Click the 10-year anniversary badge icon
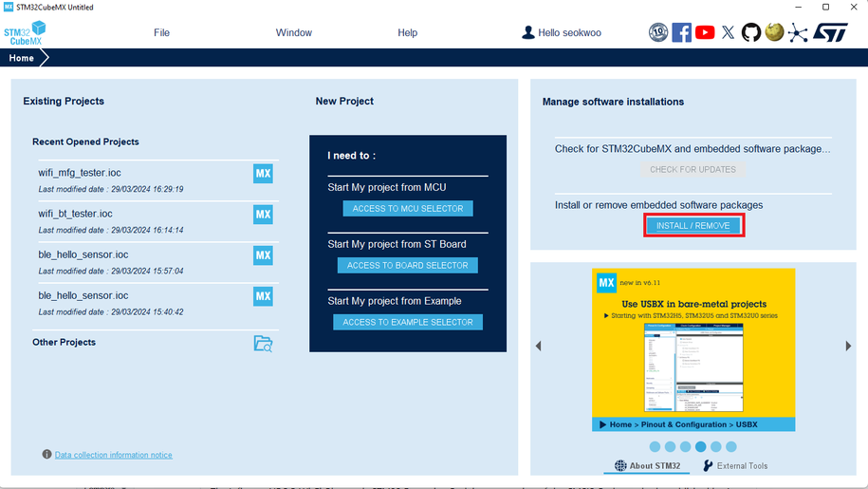868x489 pixels. tap(658, 32)
